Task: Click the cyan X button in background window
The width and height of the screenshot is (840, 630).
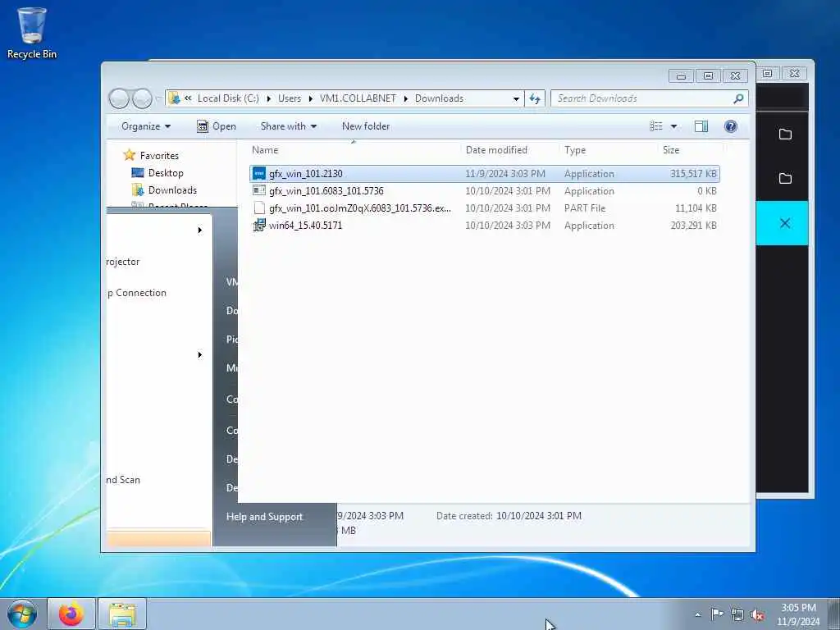Action: pyautogui.click(x=783, y=223)
